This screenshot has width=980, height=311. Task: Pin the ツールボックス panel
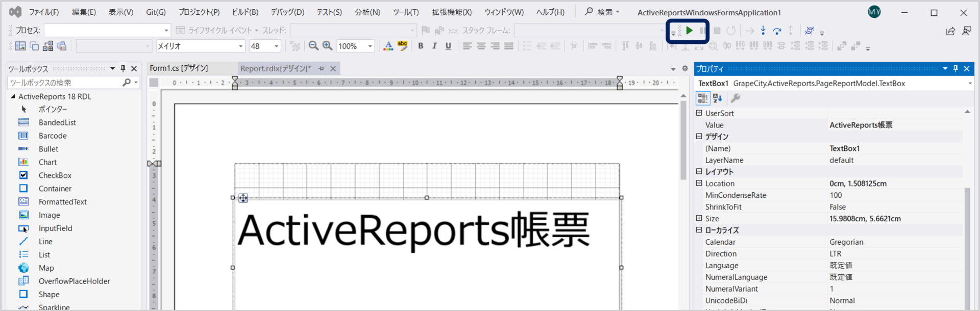(123, 68)
